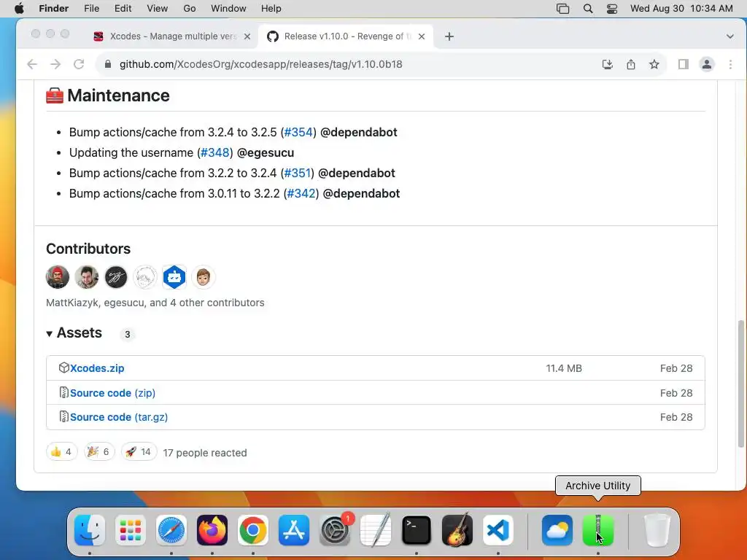747x560 pixels.
Task: Open the Go menu
Action: (x=190, y=9)
